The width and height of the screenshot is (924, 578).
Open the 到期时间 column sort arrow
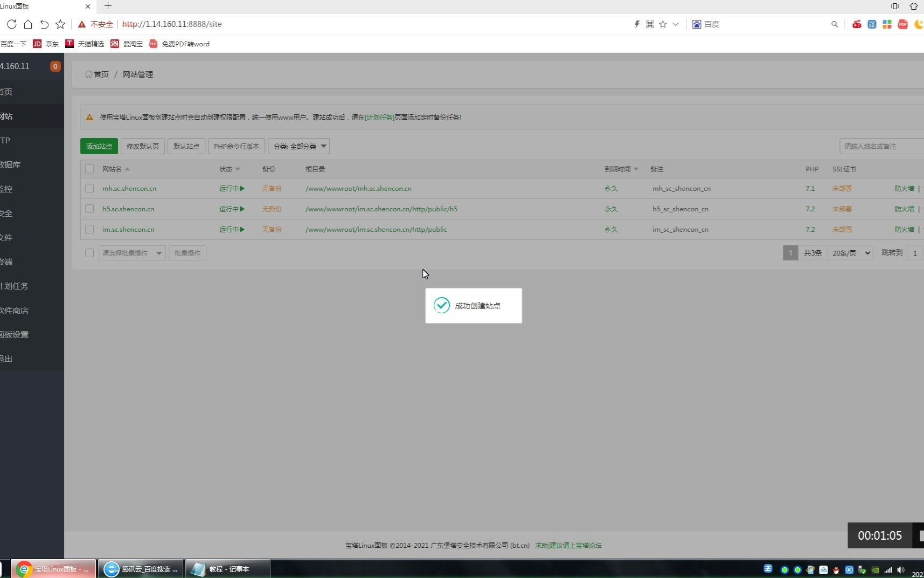pyautogui.click(x=636, y=169)
